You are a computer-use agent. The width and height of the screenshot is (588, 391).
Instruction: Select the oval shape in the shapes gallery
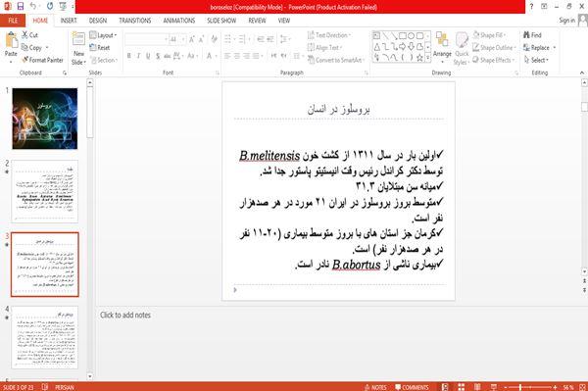click(x=411, y=36)
